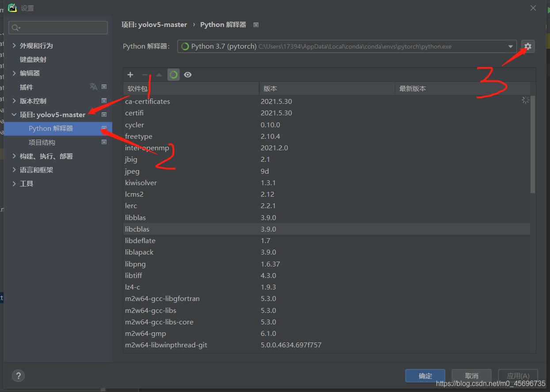Select the lz4-c package row
The image size is (550, 392).
(x=326, y=287)
